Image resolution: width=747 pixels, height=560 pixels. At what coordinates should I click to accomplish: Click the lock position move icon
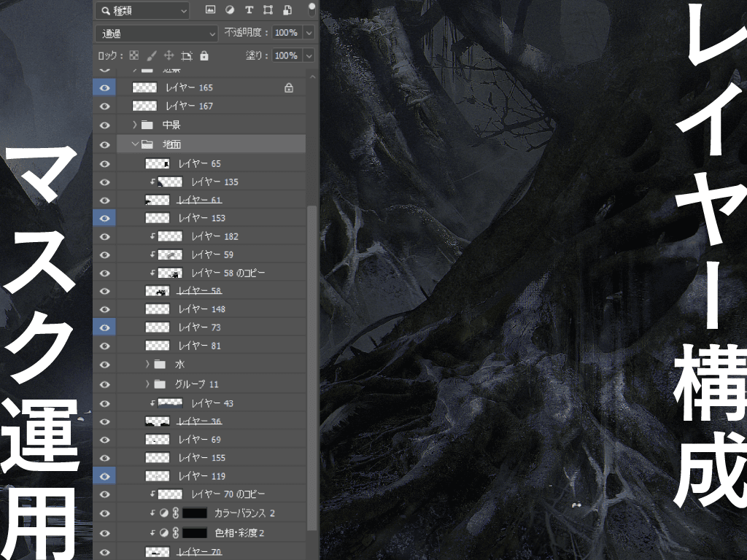[x=169, y=55]
